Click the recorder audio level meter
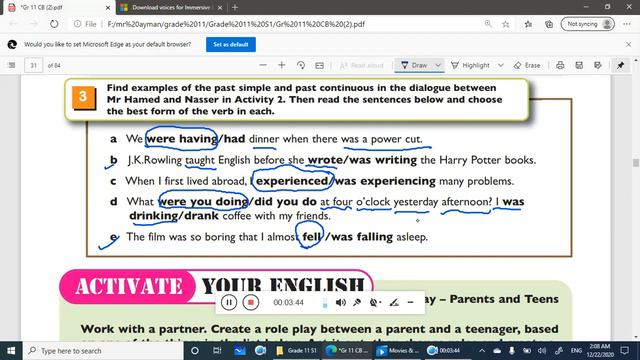 [325, 303]
